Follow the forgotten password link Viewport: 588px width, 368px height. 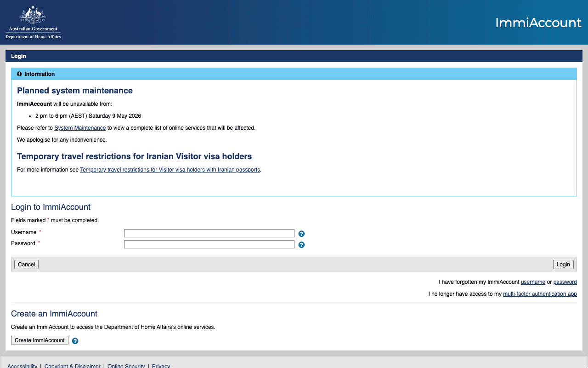565,282
